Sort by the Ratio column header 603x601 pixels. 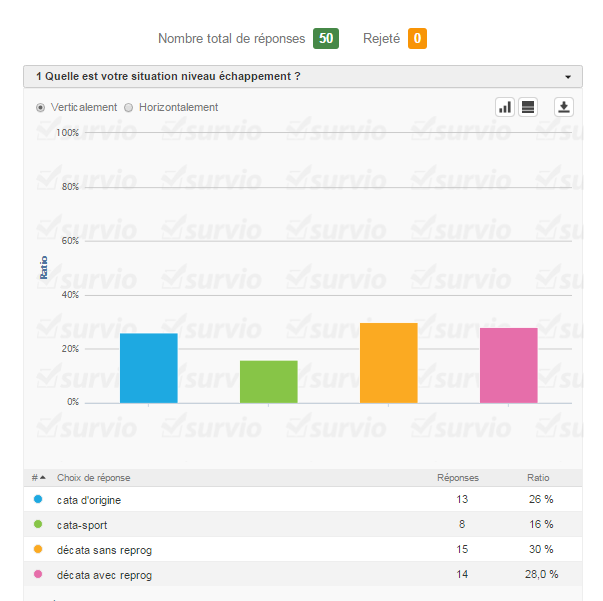pyautogui.click(x=538, y=478)
